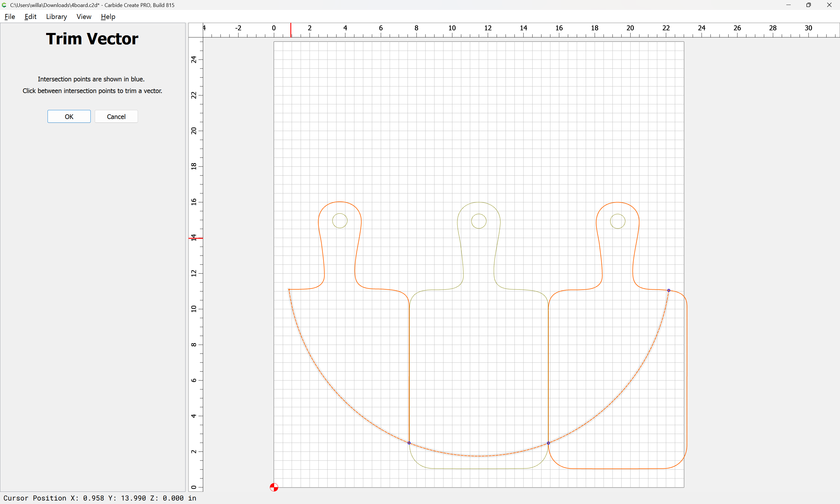
Task: Click the hole circle in left board handle
Action: click(340, 221)
